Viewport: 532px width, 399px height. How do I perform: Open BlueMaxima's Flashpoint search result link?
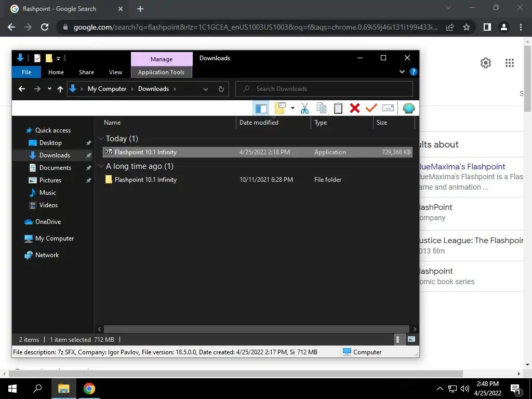[462, 167]
